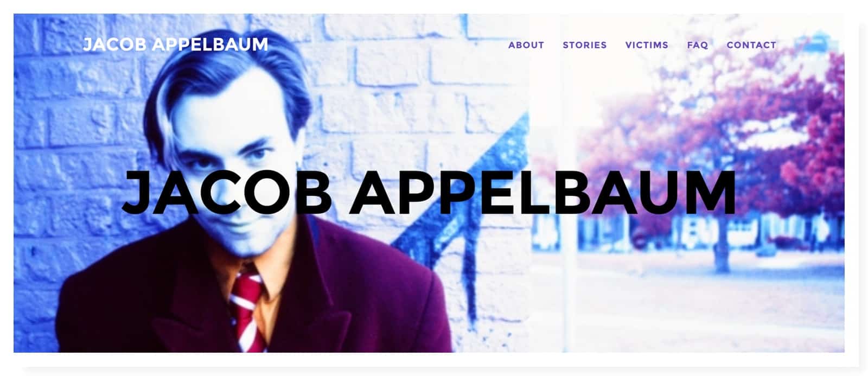Go to the STORIES page

pyautogui.click(x=584, y=45)
